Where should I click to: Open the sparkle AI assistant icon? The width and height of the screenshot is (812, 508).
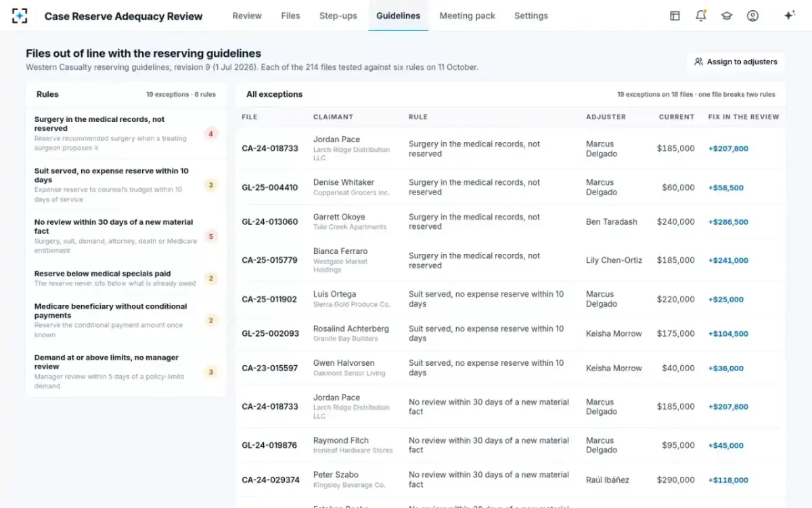point(789,16)
